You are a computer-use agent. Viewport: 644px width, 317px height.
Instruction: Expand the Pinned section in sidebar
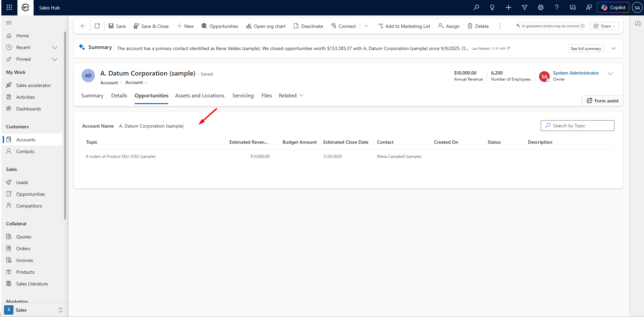(55, 59)
